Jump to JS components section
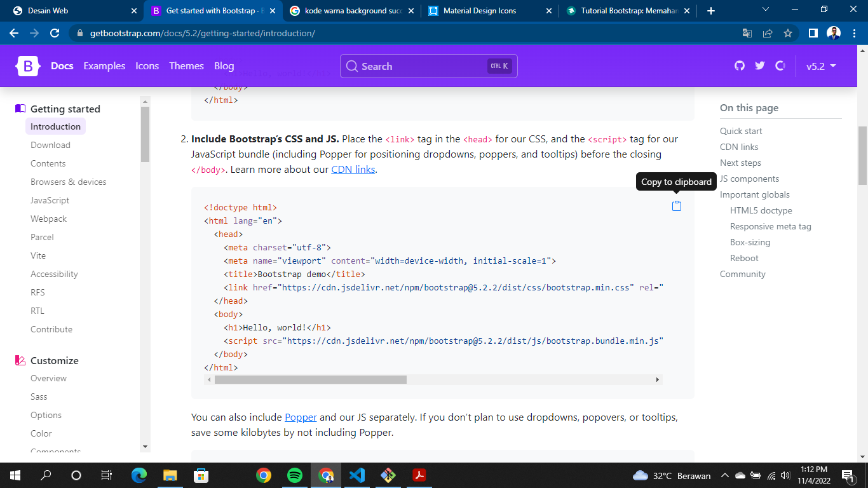868x488 pixels. 749,179
